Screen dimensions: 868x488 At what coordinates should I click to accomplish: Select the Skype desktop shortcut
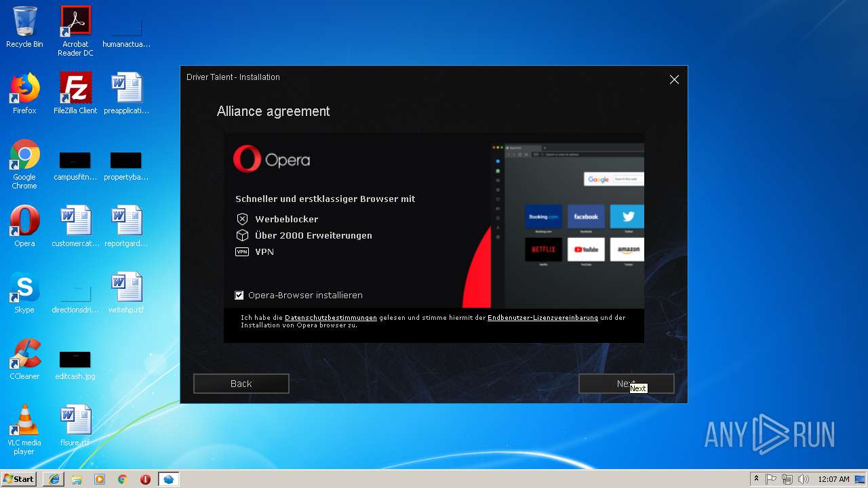(x=24, y=293)
